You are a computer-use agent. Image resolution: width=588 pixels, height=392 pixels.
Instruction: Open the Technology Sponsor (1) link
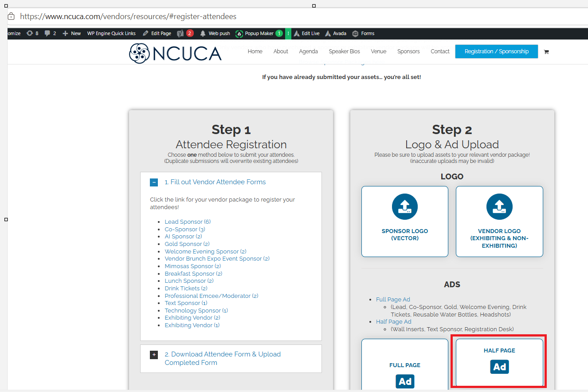(x=196, y=311)
